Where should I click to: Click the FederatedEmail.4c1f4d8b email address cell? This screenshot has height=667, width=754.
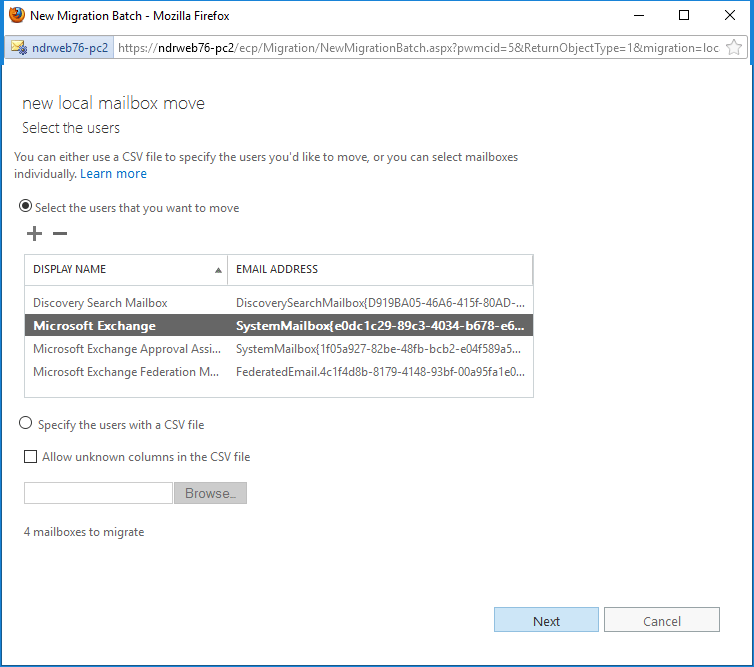(380, 372)
